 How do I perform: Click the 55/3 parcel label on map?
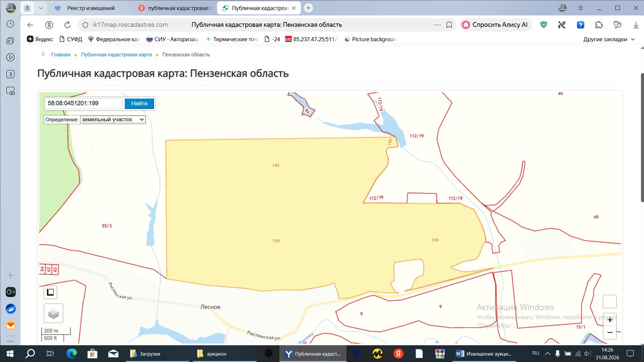pos(107,226)
